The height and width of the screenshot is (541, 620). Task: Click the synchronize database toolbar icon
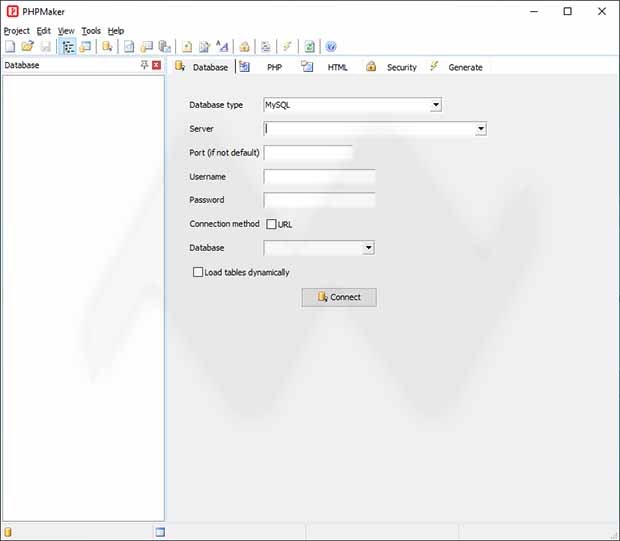[x=107, y=47]
